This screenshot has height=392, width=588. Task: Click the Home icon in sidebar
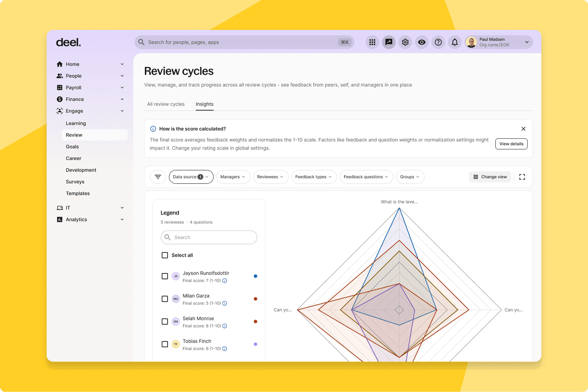tap(60, 64)
